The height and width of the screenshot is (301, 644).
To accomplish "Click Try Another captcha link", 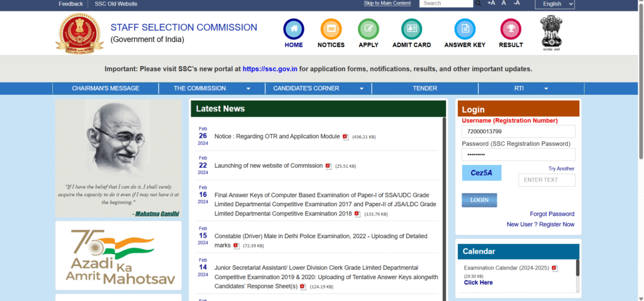I will tap(562, 169).
